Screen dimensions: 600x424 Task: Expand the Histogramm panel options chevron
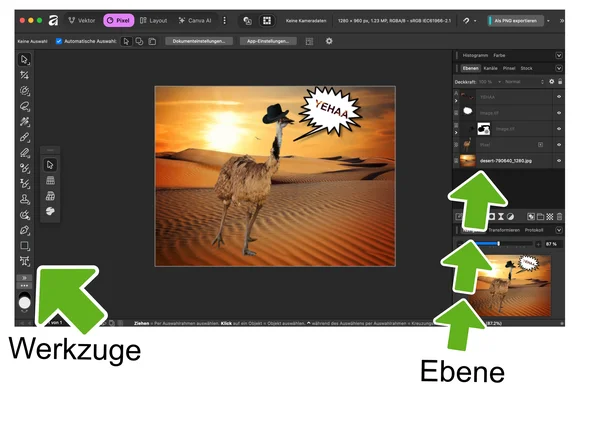point(559,55)
